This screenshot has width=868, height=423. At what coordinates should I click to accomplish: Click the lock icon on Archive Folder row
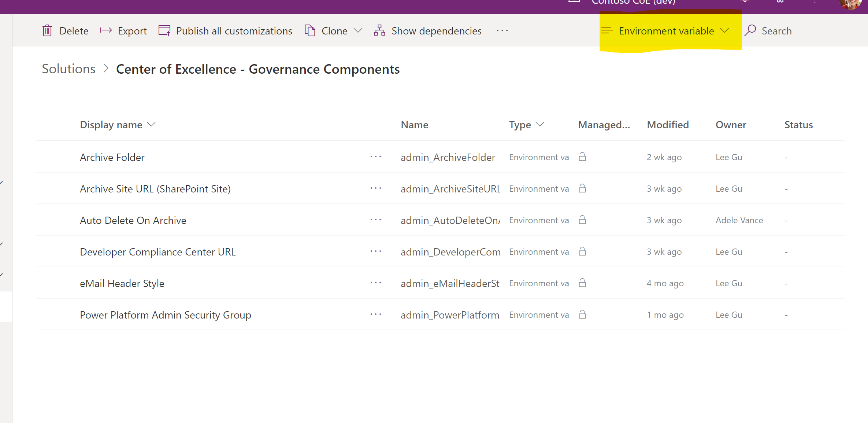(582, 157)
